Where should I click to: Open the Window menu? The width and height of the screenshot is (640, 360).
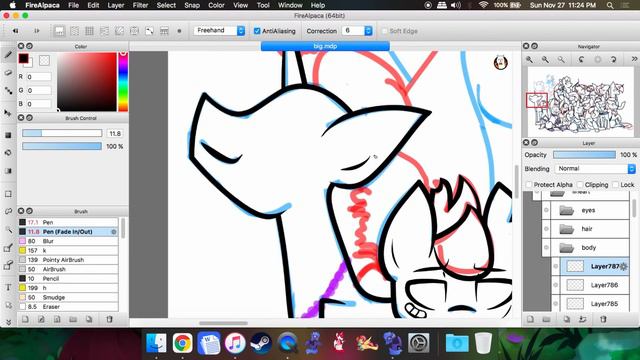[x=290, y=5]
